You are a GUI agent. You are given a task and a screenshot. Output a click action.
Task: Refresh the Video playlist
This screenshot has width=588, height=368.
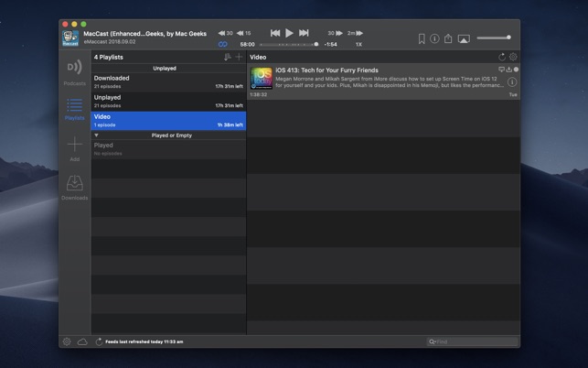502,57
